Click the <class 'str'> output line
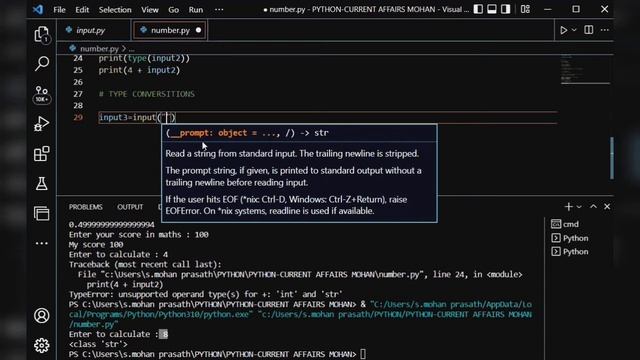 [x=98, y=344]
